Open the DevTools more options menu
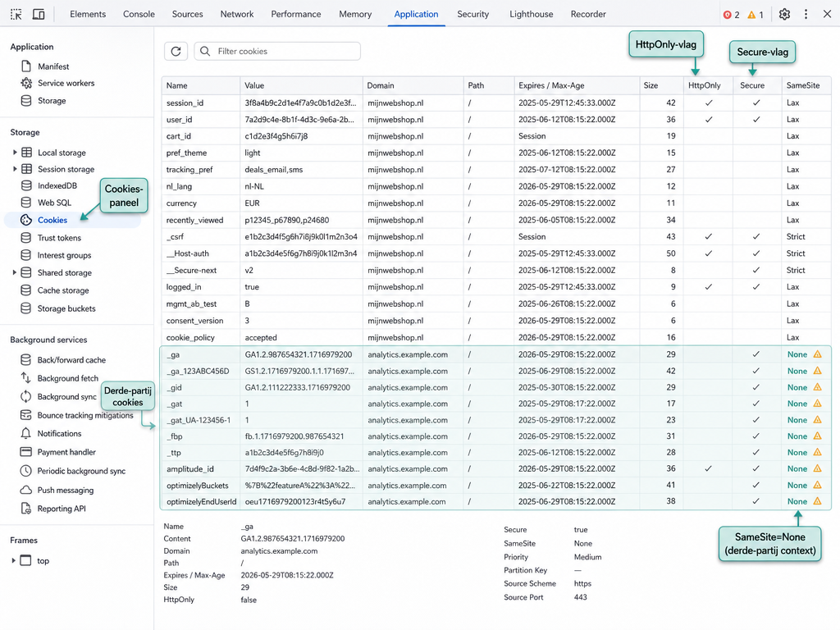This screenshot has height=630, width=840. tap(806, 15)
